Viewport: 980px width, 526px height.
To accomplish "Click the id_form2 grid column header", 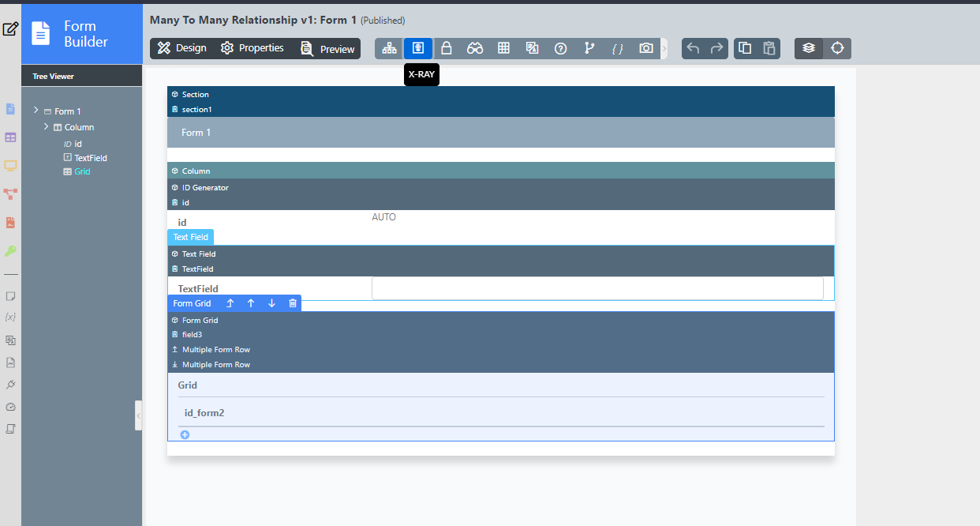I will pyautogui.click(x=204, y=412).
